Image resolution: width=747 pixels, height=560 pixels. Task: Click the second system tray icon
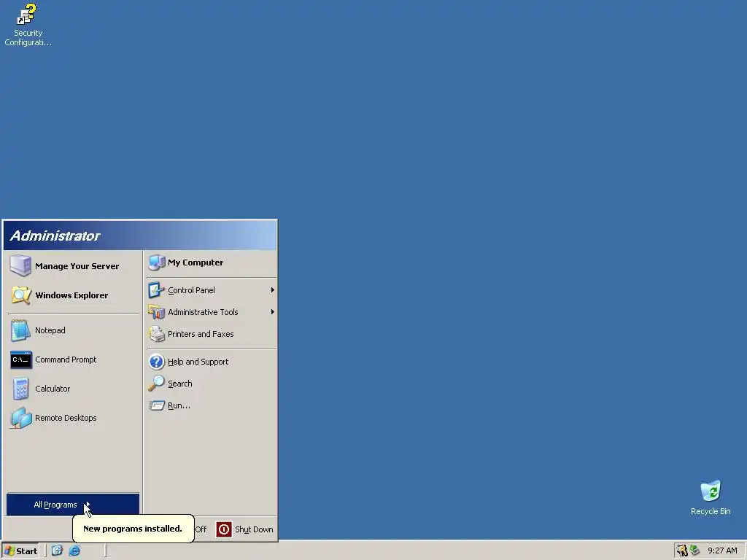[x=694, y=551]
